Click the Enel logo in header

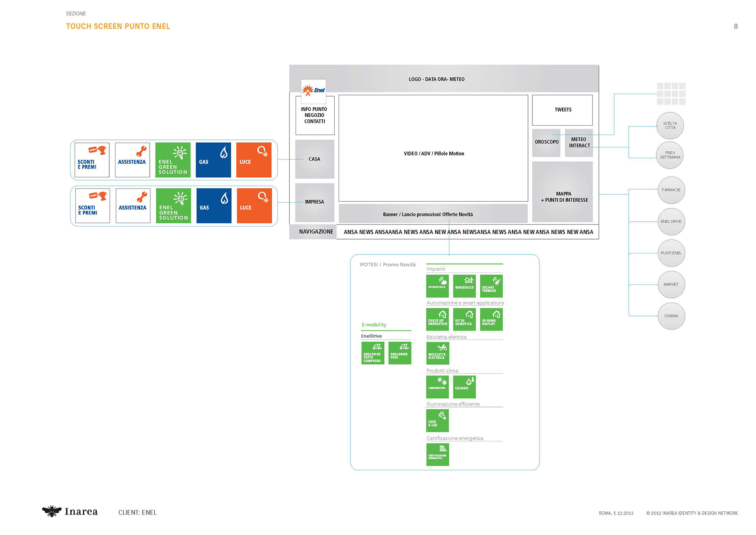tap(313, 91)
